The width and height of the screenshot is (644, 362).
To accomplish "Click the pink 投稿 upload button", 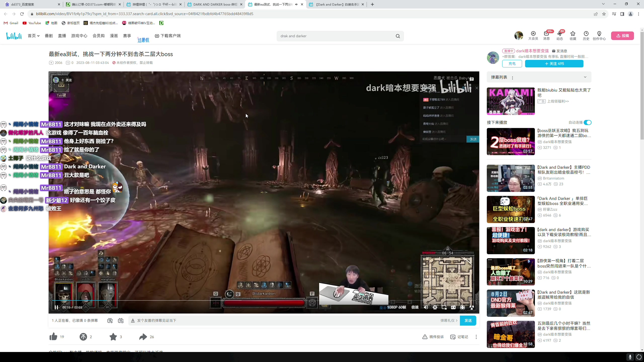I will 622,36.
